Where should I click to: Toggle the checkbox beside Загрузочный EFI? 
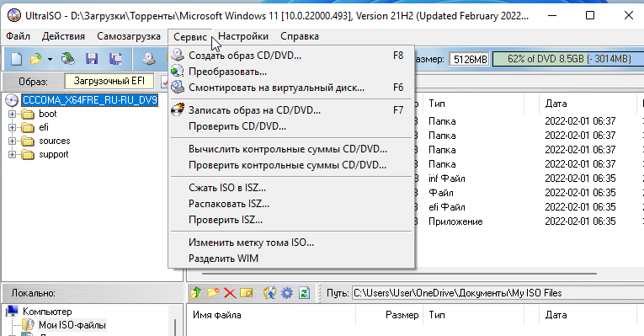pyautogui.click(x=164, y=82)
